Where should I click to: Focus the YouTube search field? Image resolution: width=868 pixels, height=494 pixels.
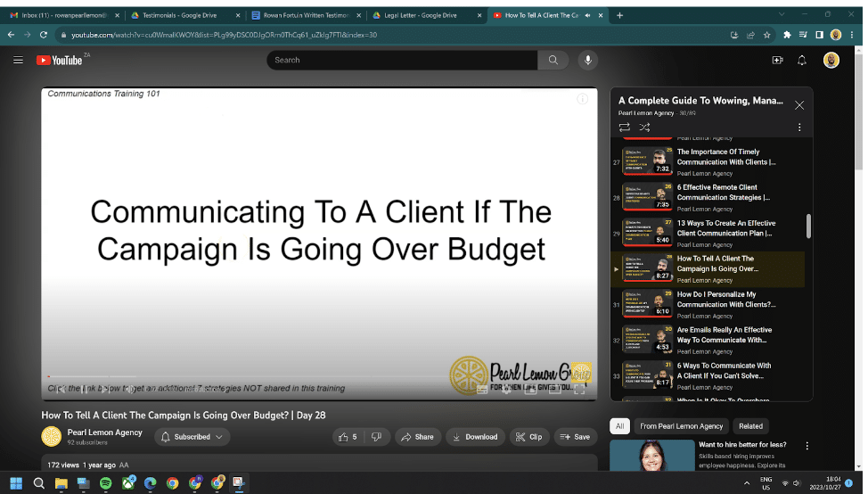pyautogui.click(x=403, y=60)
